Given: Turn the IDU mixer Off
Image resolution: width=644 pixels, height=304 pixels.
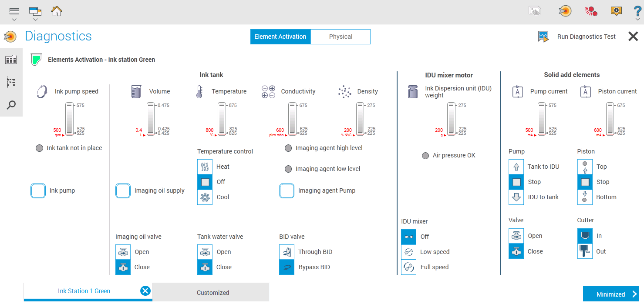Looking at the screenshot, I should (x=409, y=237).
